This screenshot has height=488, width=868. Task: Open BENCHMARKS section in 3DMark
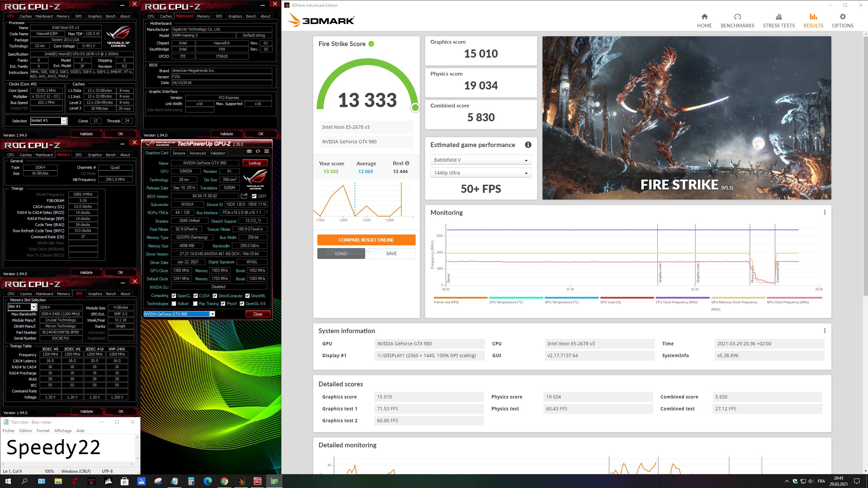point(737,21)
